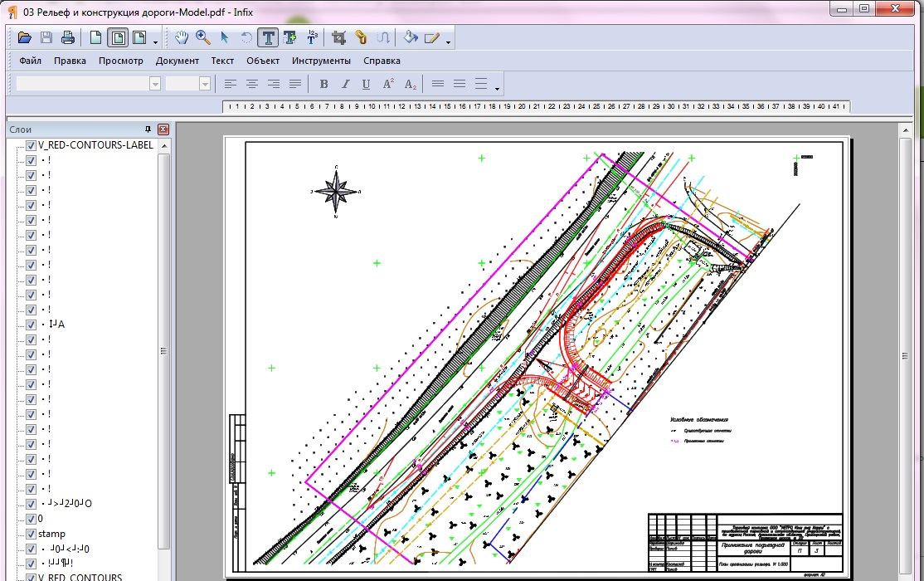Close the Слои layers panel
The height and width of the screenshot is (581, 924).
click(x=163, y=129)
